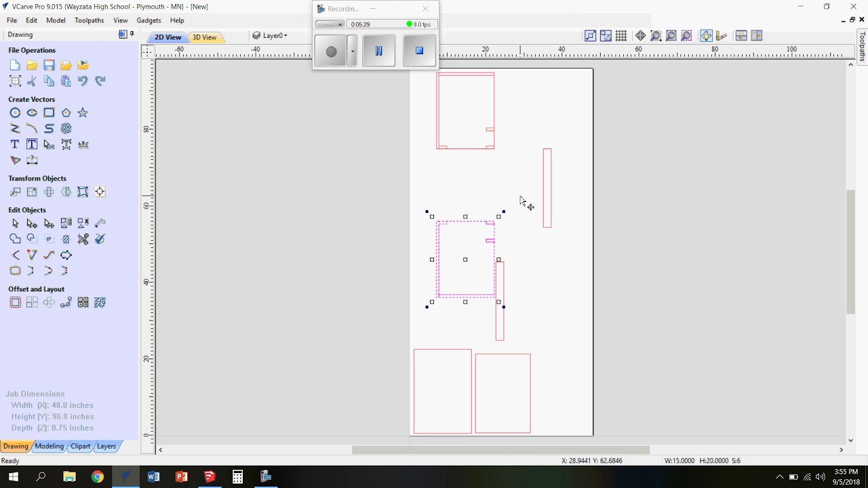
Task: Click the Pan view icon
Action: pyautogui.click(x=640, y=36)
